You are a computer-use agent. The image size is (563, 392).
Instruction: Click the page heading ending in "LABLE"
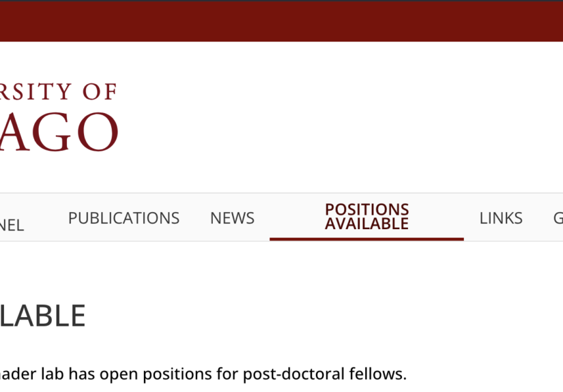point(42,316)
